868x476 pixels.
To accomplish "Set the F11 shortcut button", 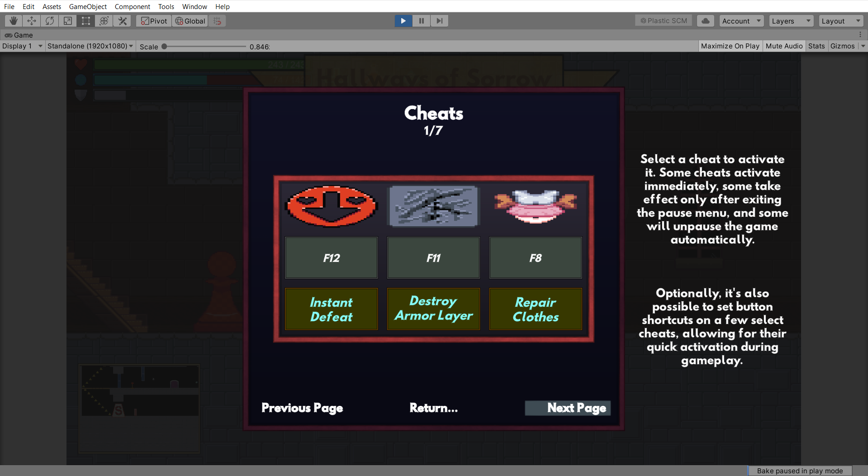I will point(433,258).
